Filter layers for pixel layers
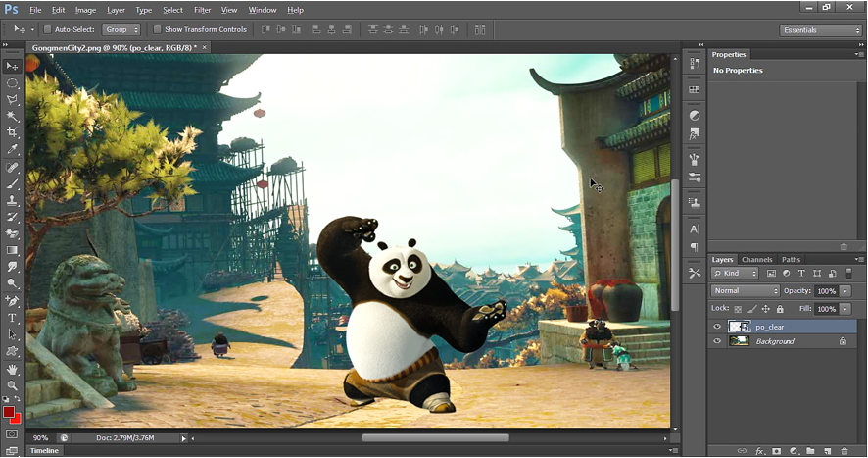 click(771, 274)
